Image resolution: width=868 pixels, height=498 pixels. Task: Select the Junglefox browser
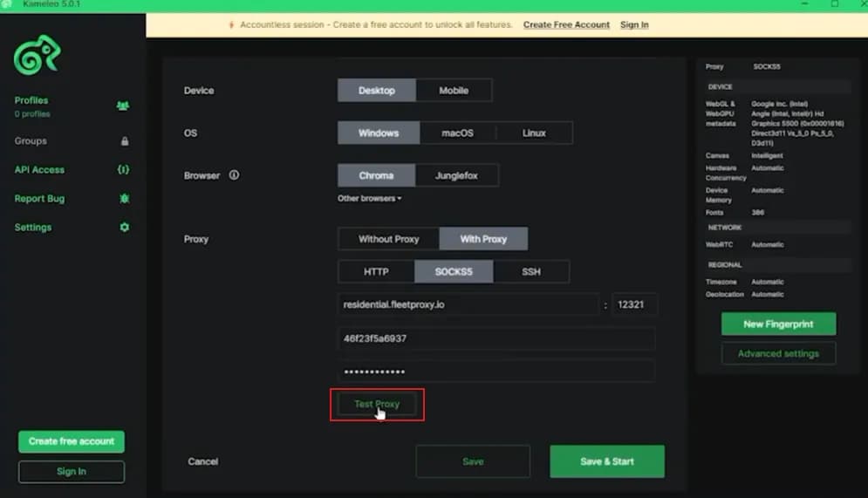tap(456, 175)
